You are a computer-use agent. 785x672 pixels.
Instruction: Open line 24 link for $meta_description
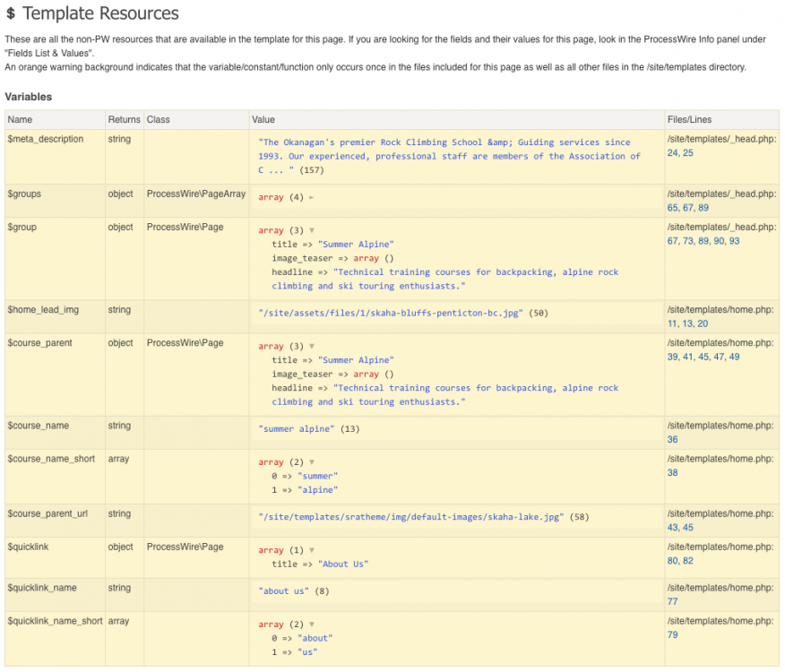point(673,153)
